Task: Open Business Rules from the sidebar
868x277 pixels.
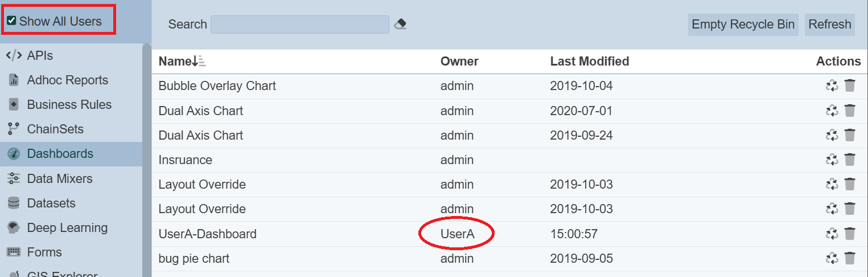Action: tap(69, 105)
